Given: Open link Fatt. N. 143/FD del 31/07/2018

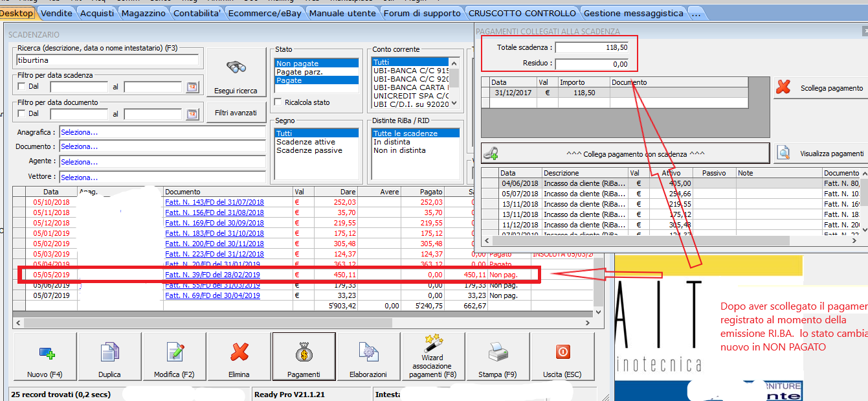Looking at the screenshot, I should pyautogui.click(x=214, y=202).
